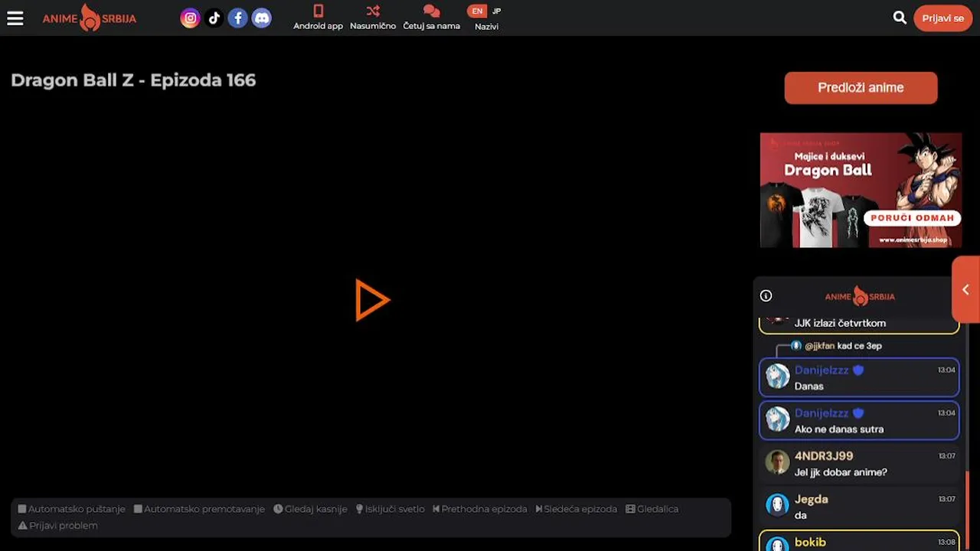Click username 4NDR3J99 in chat
Viewport: 980px width, 551px height.
click(824, 456)
